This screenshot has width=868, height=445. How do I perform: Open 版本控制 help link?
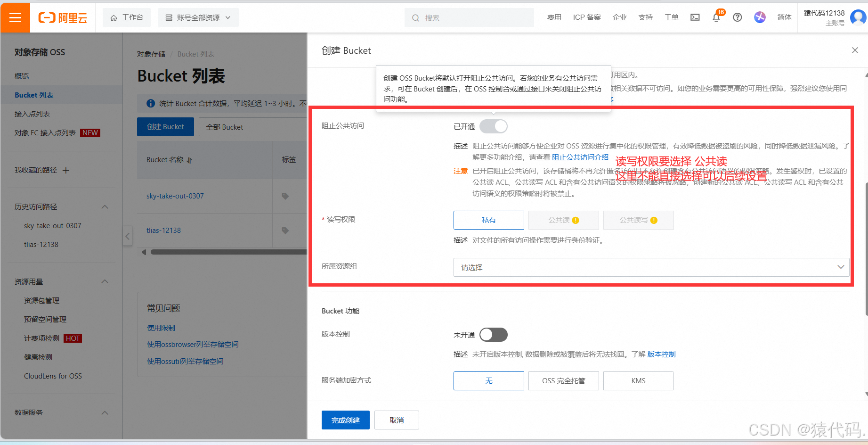[661, 354]
